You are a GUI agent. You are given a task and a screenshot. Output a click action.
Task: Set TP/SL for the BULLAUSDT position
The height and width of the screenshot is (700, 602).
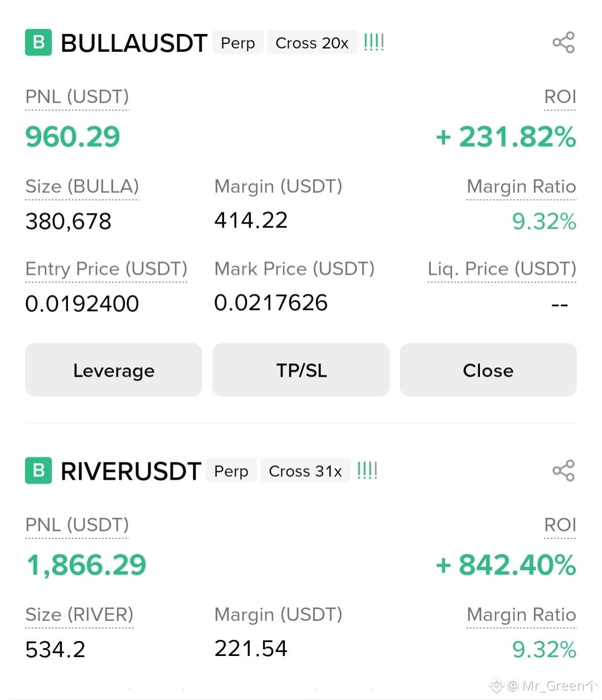coord(301,370)
